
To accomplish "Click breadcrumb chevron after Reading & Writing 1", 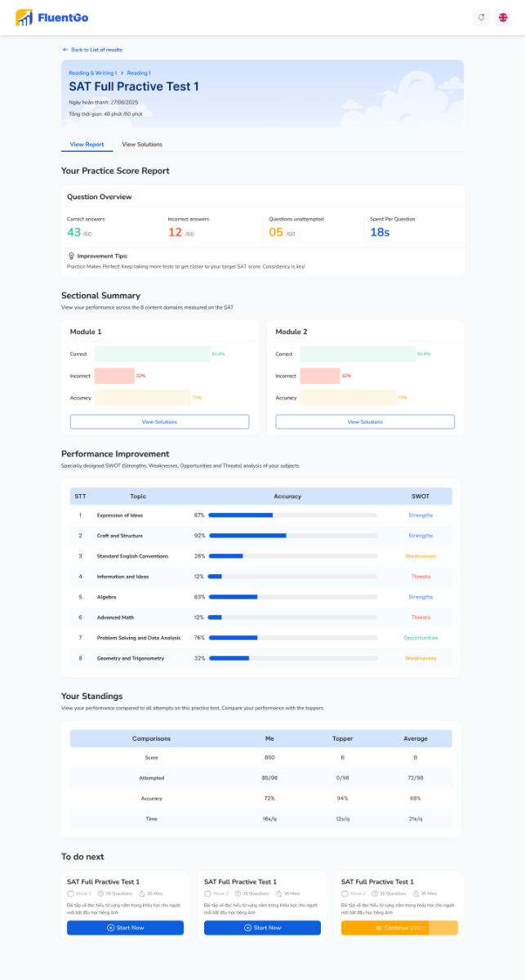I will pos(122,73).
